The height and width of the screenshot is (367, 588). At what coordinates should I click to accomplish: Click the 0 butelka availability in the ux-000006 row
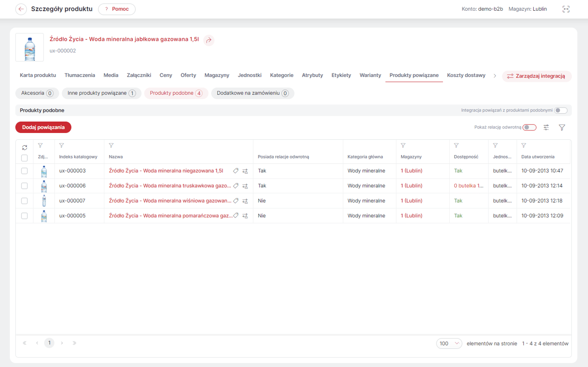(x=468, y=185)
